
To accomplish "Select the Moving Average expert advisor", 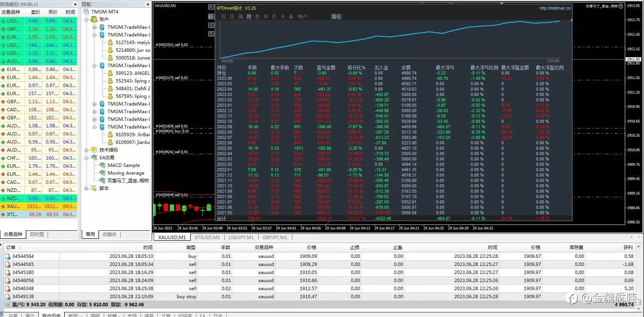I will tap(126, 173).
